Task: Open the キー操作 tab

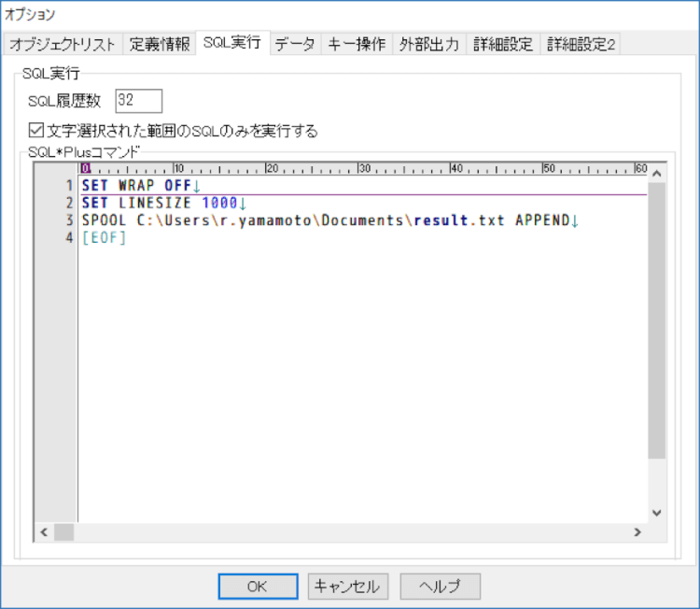Action: (357, 44)
